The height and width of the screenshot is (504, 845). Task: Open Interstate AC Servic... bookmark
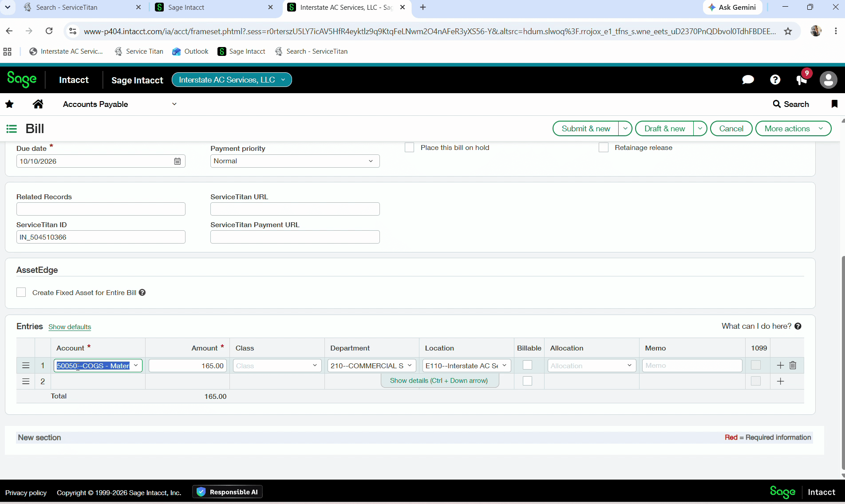pyautogui.click(x=66, y=51)
